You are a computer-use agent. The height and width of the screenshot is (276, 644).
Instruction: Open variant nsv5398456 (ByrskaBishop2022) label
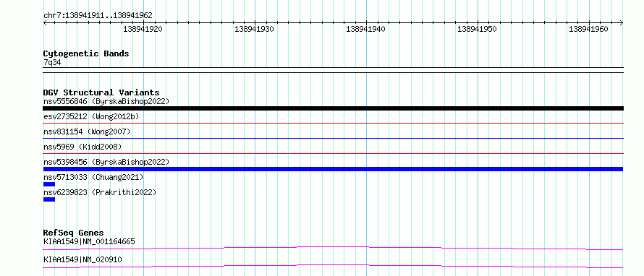tap(106, 162)
